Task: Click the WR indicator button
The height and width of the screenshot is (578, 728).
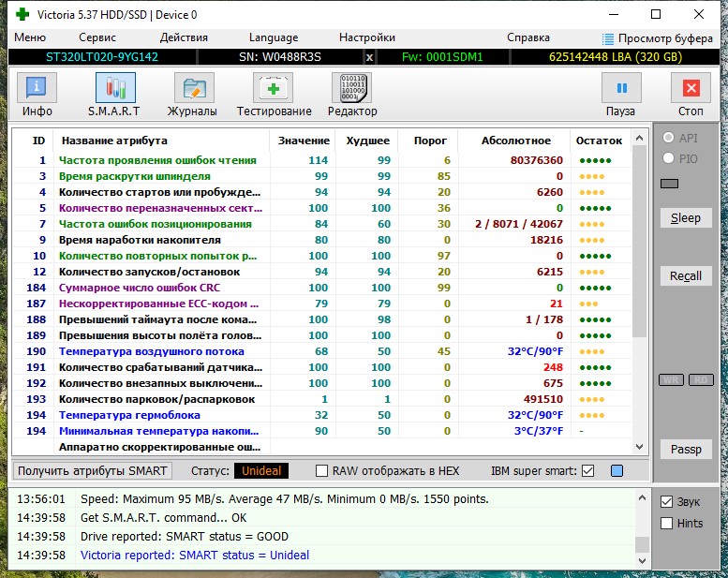Action: 672,379
